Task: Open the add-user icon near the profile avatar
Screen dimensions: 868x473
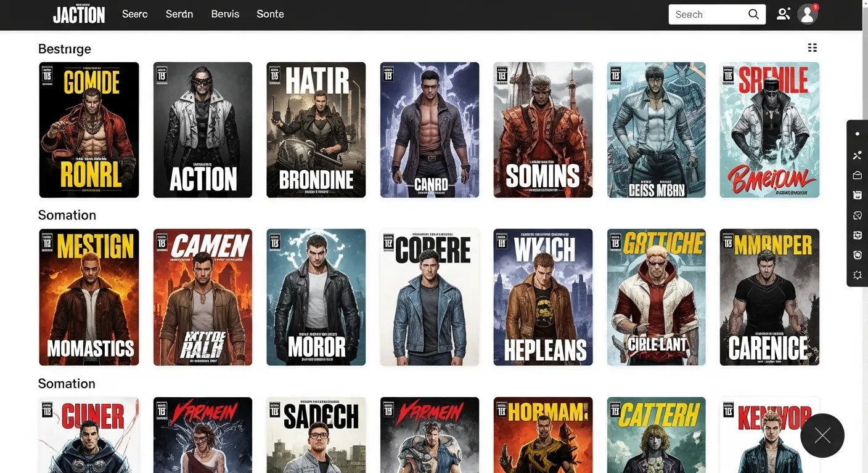Action: (x=783, y=14)
